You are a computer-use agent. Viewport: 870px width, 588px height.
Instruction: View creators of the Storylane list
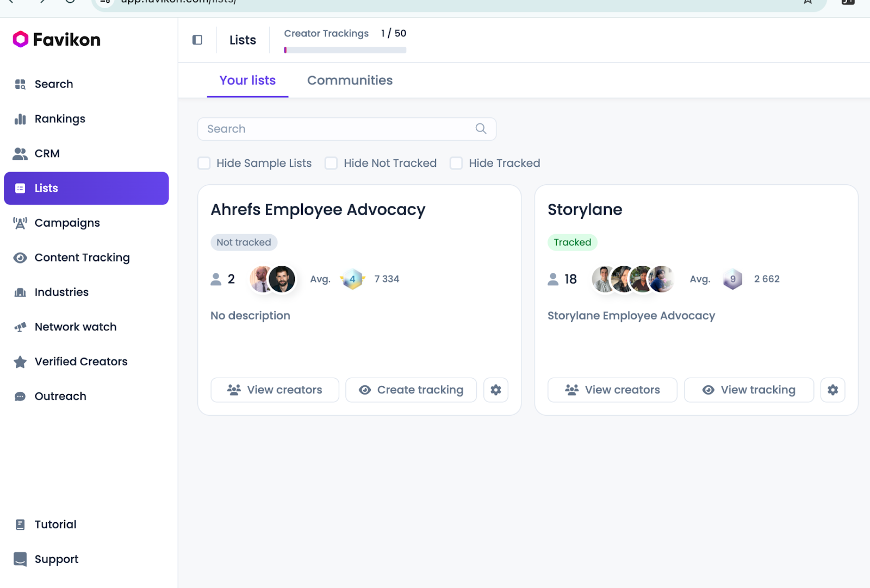[612, 390]
